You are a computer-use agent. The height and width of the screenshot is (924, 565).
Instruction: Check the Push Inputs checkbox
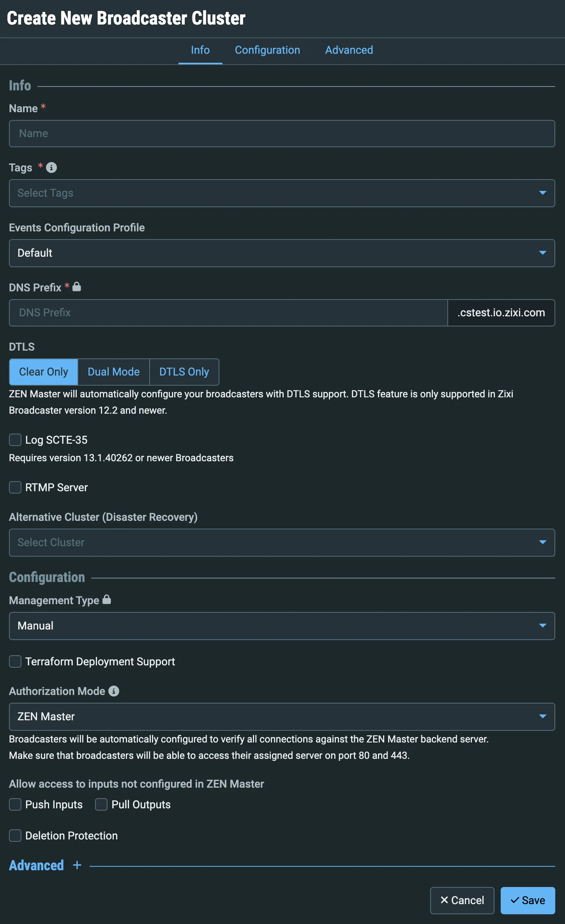click(x=15, y=804)
